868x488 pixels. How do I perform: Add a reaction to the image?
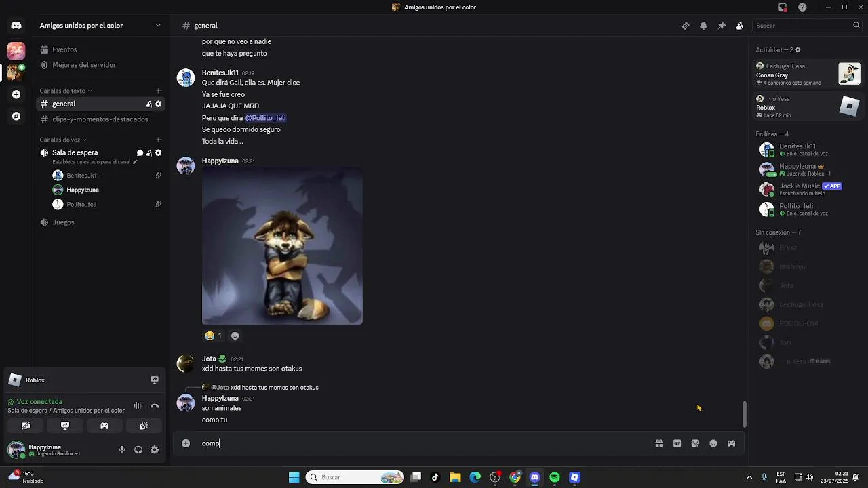[x=235, y=335]
